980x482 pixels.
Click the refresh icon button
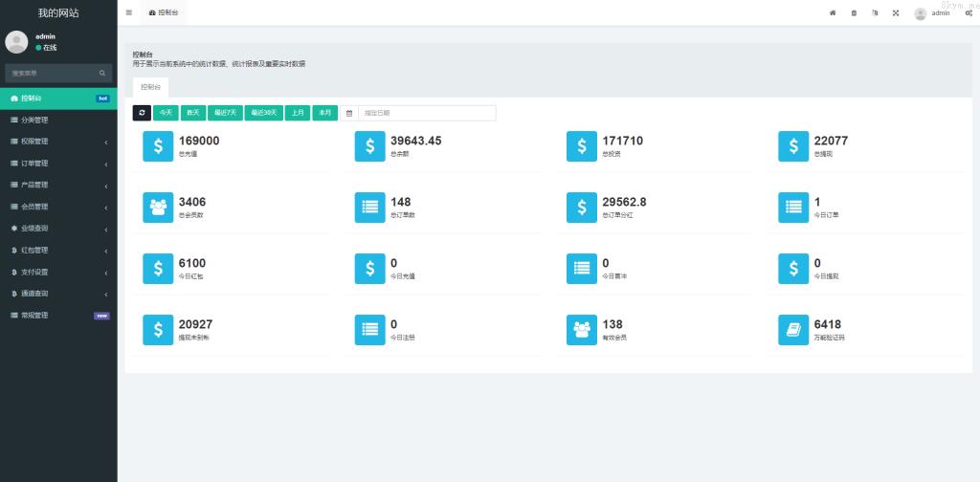142,113
